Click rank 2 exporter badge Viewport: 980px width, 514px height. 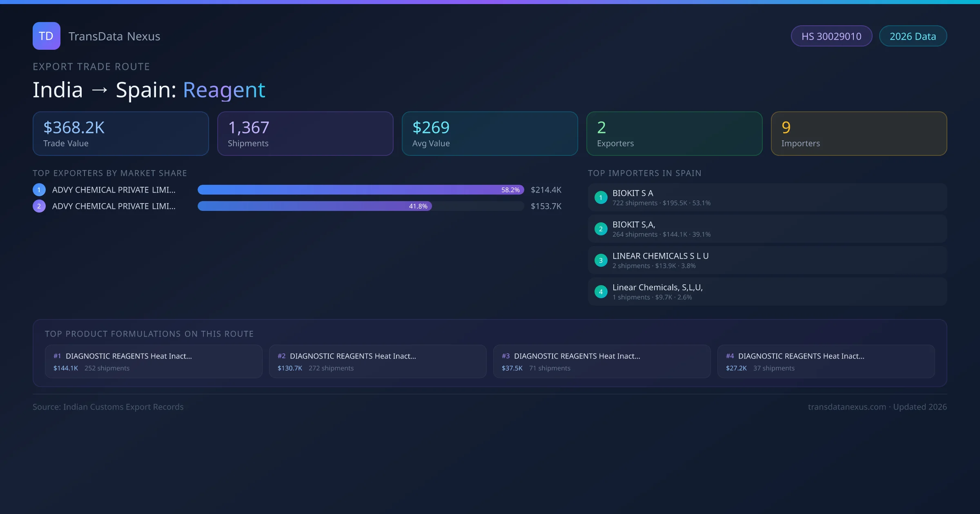[x=39, y=206]
